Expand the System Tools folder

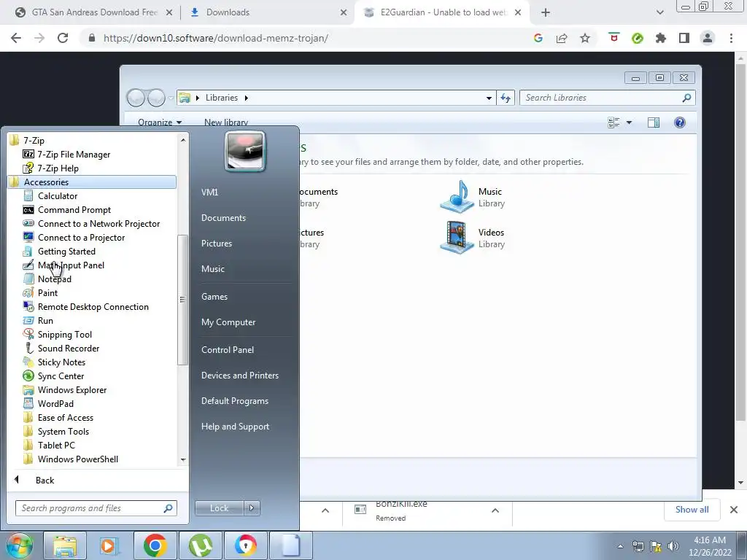pyautogui.click(x=55, y=432)
